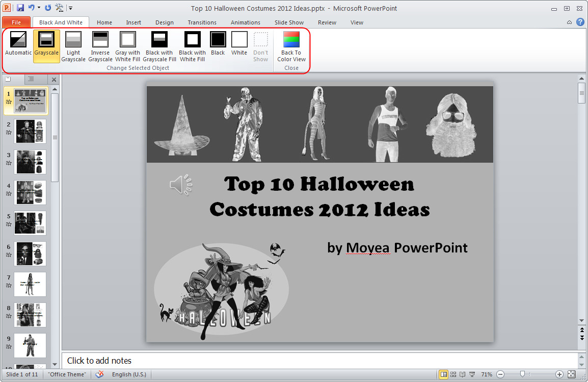Select the Grayscale display mode
This screenshot has height=382, width=588.
tap(46, 46)
